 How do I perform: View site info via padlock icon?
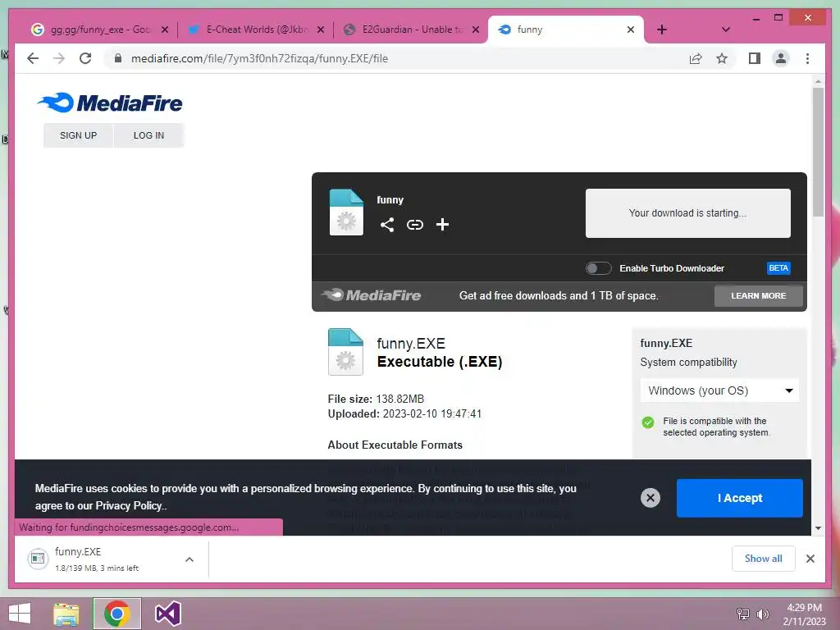pyautogui.click(x=118, y=58)
